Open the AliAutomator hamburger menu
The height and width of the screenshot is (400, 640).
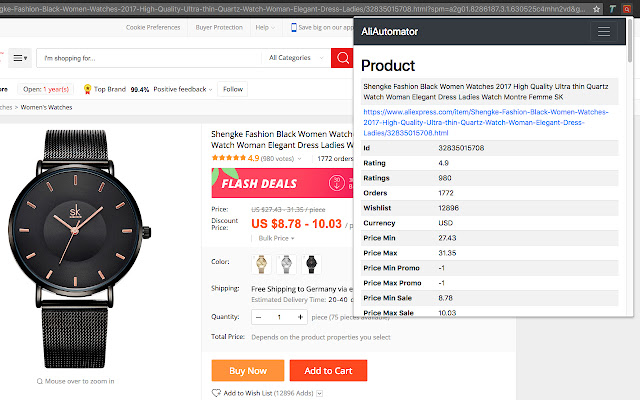[x=602, y=32]
